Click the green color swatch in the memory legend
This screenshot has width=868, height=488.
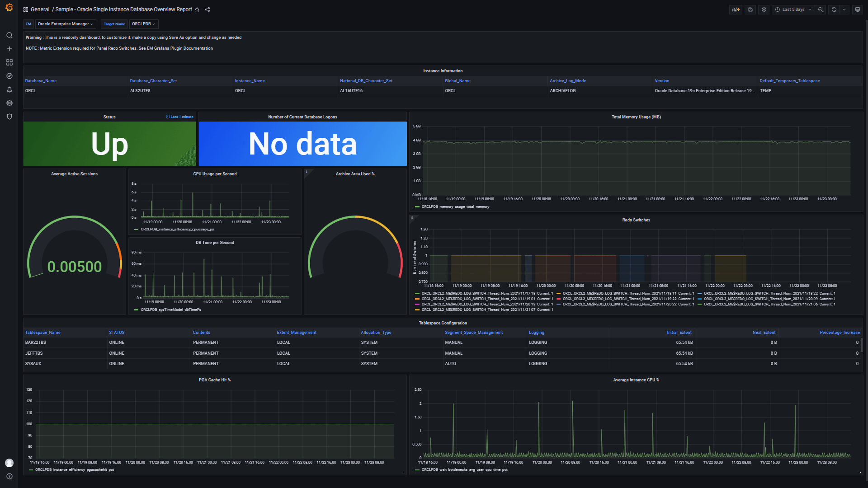pyautogui.click(x=417, y=206)
